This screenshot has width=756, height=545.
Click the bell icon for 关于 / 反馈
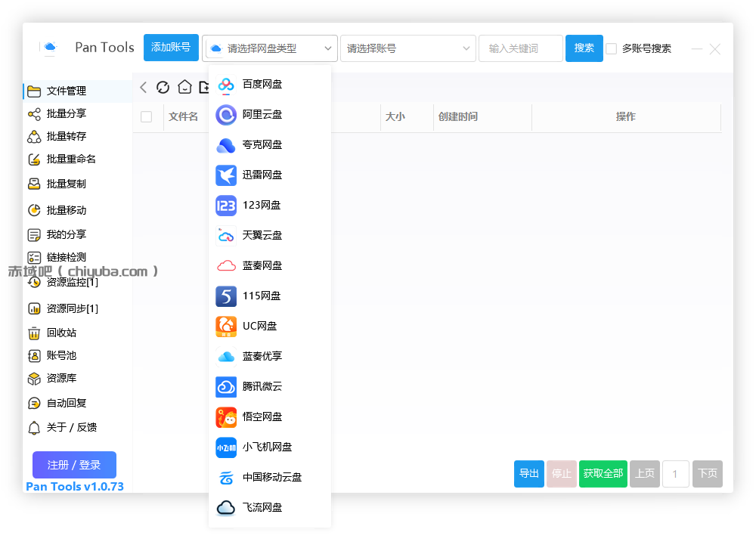(34, 428)
